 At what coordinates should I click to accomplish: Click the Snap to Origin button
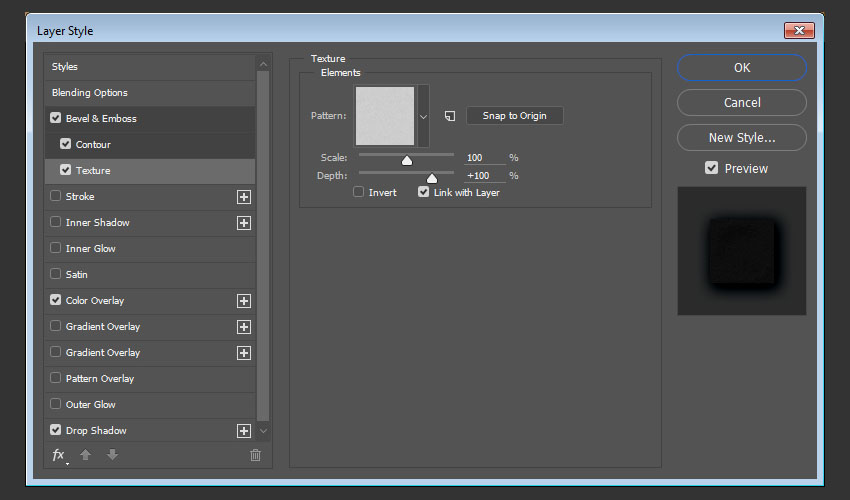(x=514, y=116)
